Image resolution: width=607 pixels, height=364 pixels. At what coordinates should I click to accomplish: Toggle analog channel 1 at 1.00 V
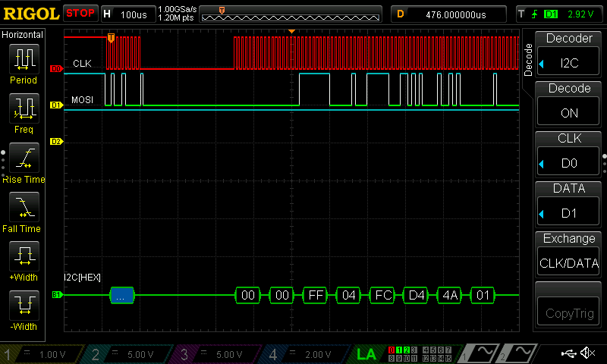click(x=42, y=354)
